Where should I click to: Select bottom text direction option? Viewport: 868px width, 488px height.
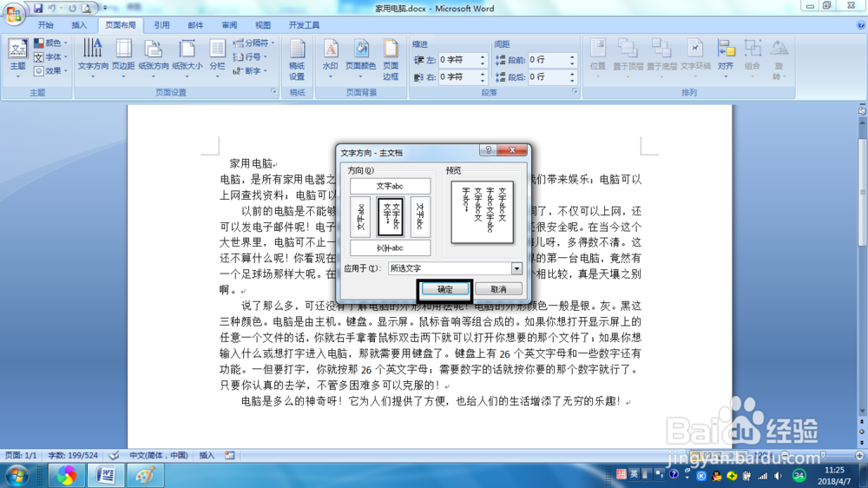coord(391,247)
